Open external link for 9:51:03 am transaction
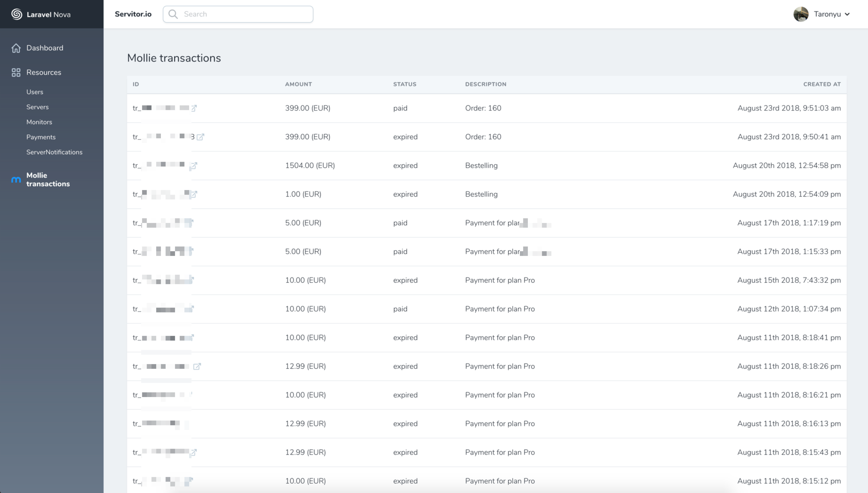The height and width of the screenshot is (493, 868). click(194, 108)
